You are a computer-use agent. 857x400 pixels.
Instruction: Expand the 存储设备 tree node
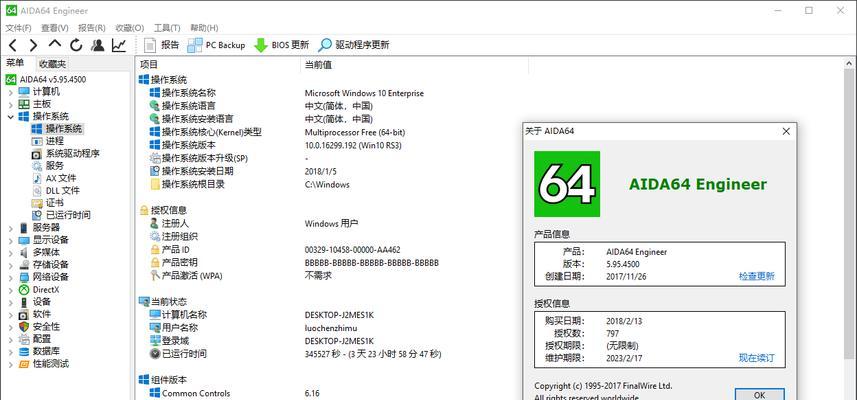(10, 264)
